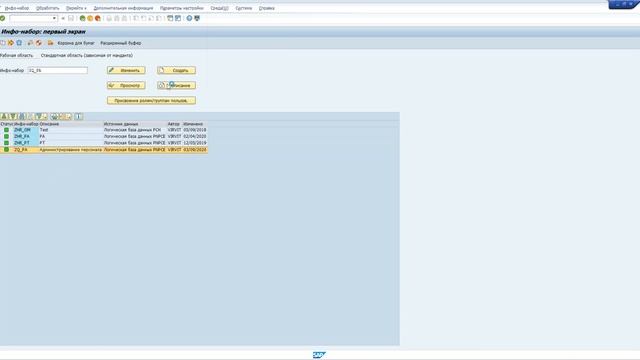
Task: Click the blank-page Create icon in the application toolbar
Action: point(3,43)
